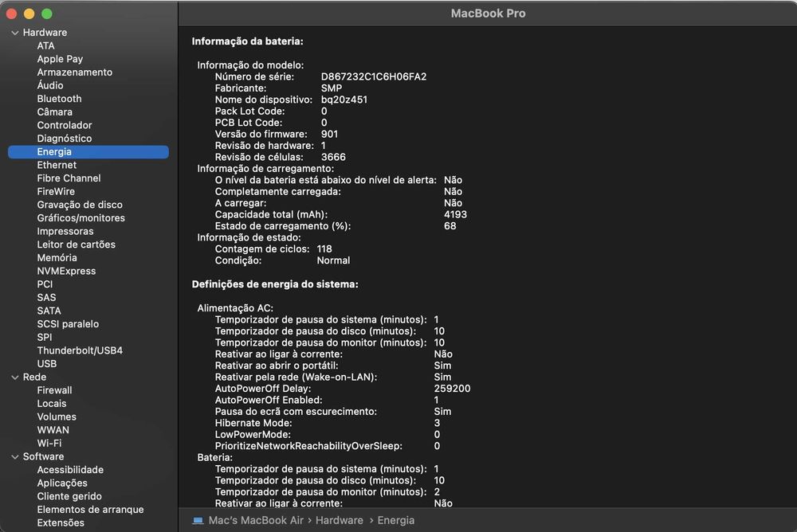This screenshot has width=797, height=532.
Task: Click charge state value 68
Action: 450,226
